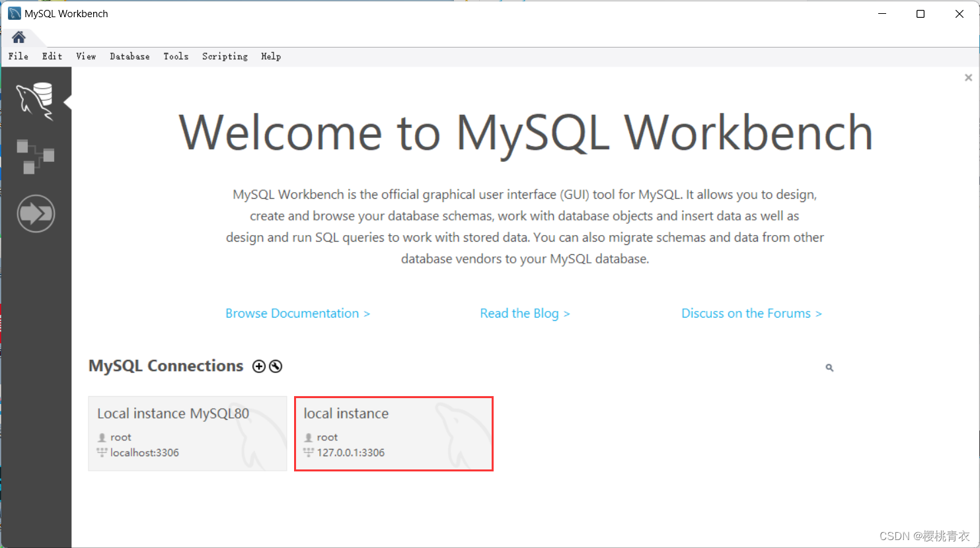Click the Read the Blog link

(525, 314)
